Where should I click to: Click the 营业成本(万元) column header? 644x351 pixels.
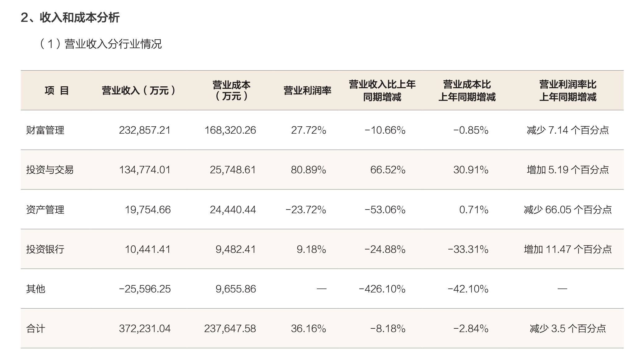231,91
